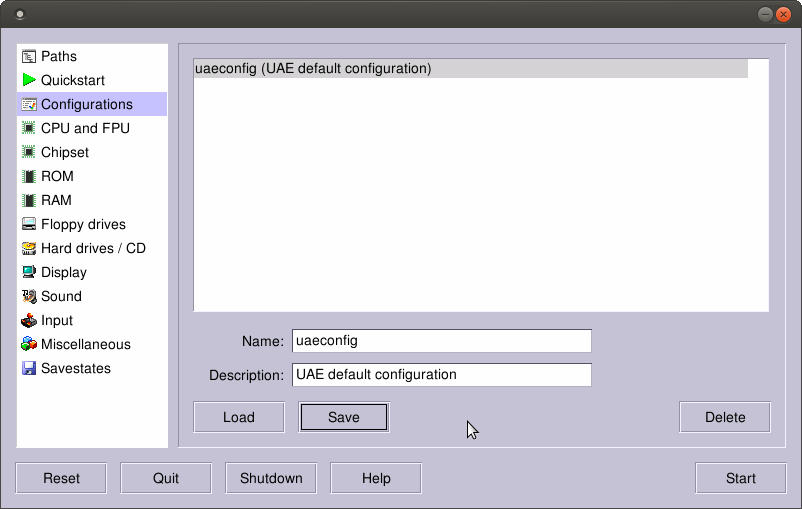Focus the Description text field
The width and height of the screenshot is (802, 509).
point(441,375)
